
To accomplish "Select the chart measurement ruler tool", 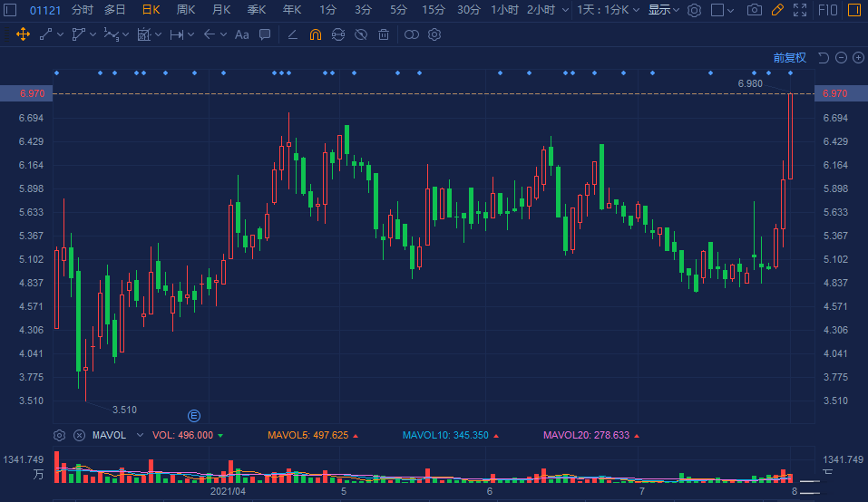I will tap(144, 34).
